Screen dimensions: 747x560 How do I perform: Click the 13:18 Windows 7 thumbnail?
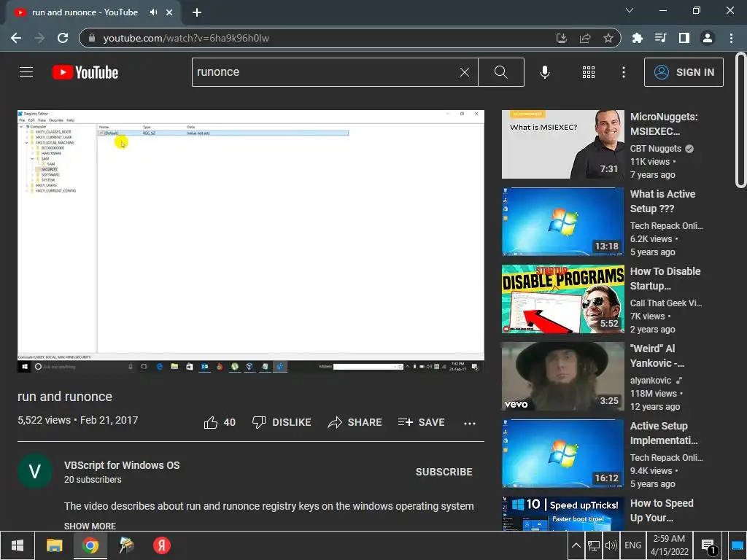(562, 222)
